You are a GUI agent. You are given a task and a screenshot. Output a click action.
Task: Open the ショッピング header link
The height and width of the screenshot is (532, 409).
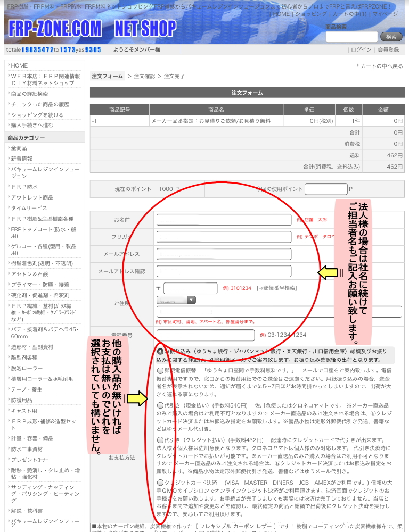click(x=311, y=14)
